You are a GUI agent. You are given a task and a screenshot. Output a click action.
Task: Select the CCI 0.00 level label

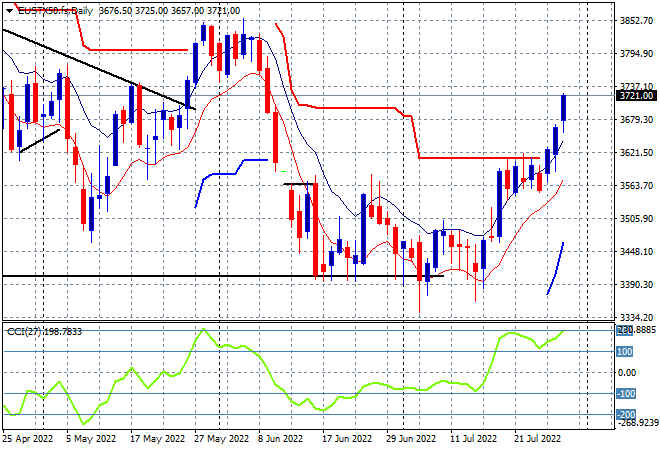[x=628, y=373]
